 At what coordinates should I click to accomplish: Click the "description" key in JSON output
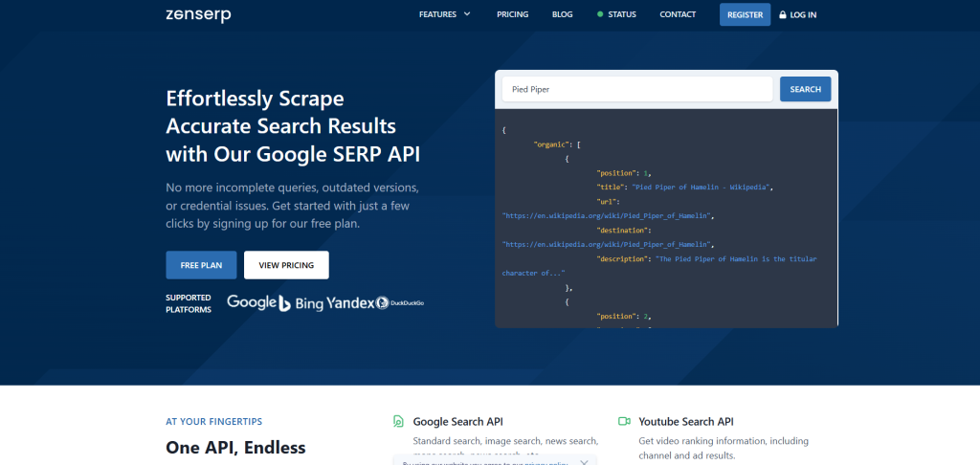coord(622,258)
